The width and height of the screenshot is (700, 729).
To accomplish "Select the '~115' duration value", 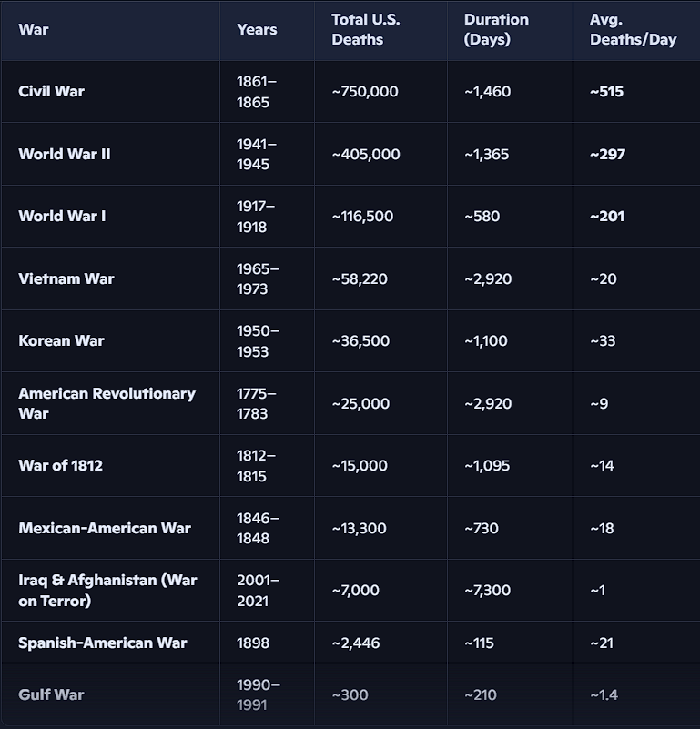I will 479,643.
